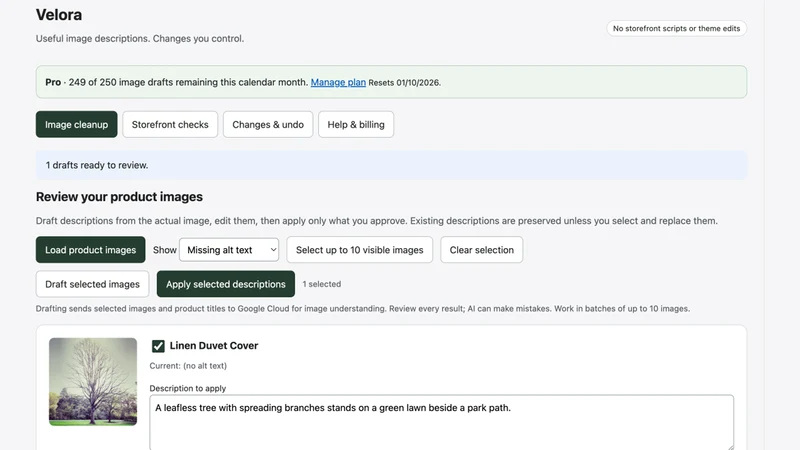Switch to Storefront checks tab
The image size is (800, 450).
[170, 124]
